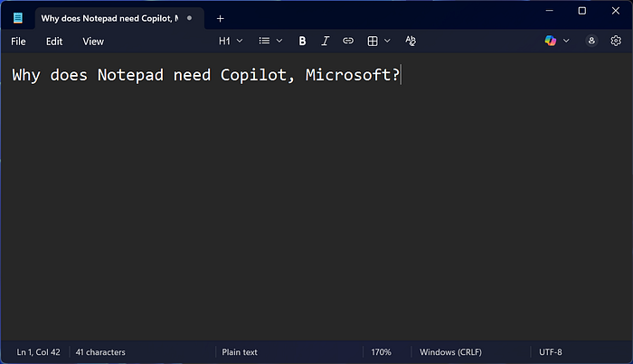
Task: Expand the H1 heading style dropdown
Action: coord(231,41)
